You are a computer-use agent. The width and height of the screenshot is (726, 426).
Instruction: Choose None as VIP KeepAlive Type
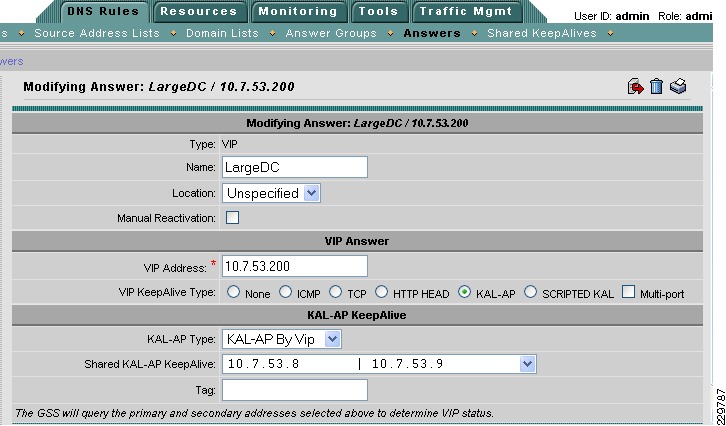[x=234, y=292]
